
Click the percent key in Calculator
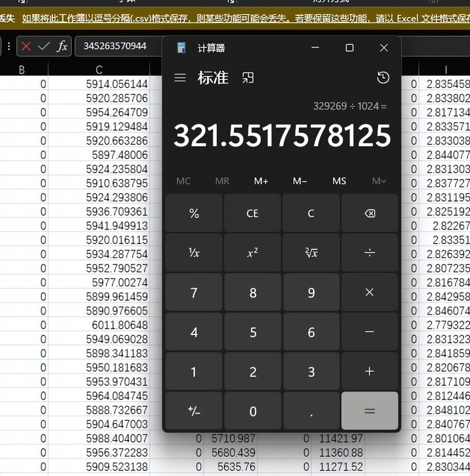194,214
